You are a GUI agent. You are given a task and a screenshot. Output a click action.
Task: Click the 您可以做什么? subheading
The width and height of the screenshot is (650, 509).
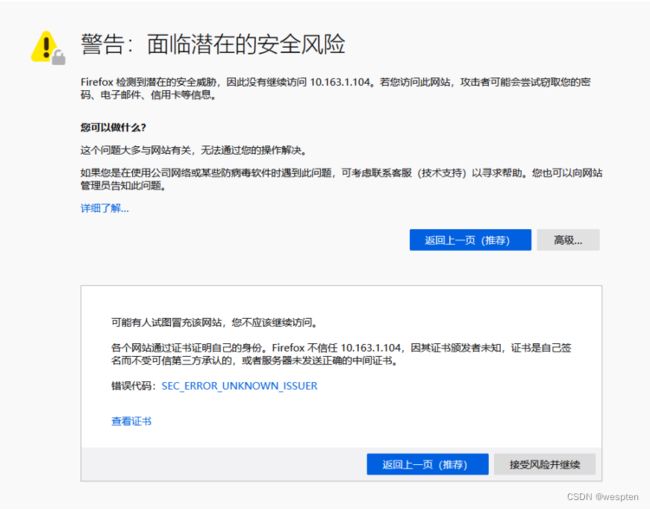pos(113,127)
